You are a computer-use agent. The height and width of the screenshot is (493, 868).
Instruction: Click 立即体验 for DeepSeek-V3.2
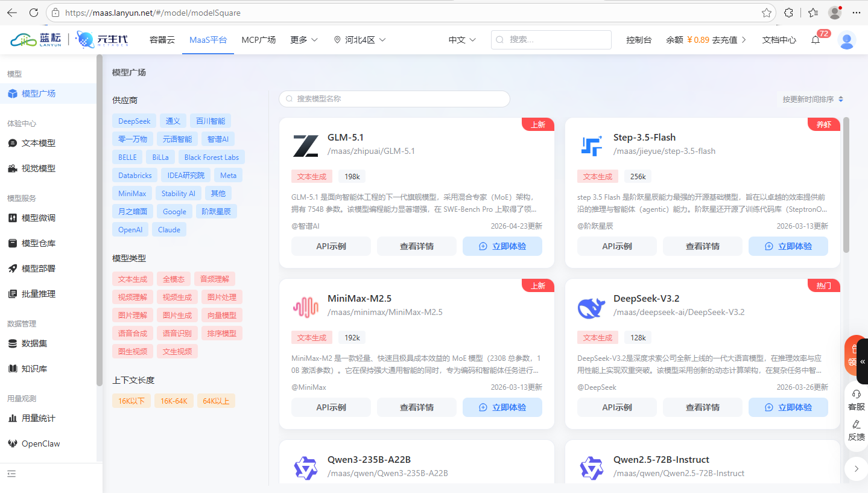tap(788, 407)
